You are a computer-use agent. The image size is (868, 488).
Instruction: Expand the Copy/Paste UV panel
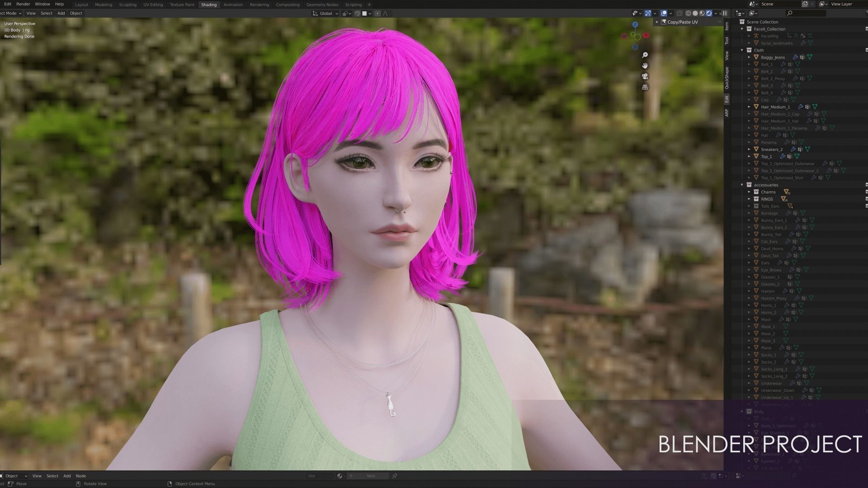[657, 22]
